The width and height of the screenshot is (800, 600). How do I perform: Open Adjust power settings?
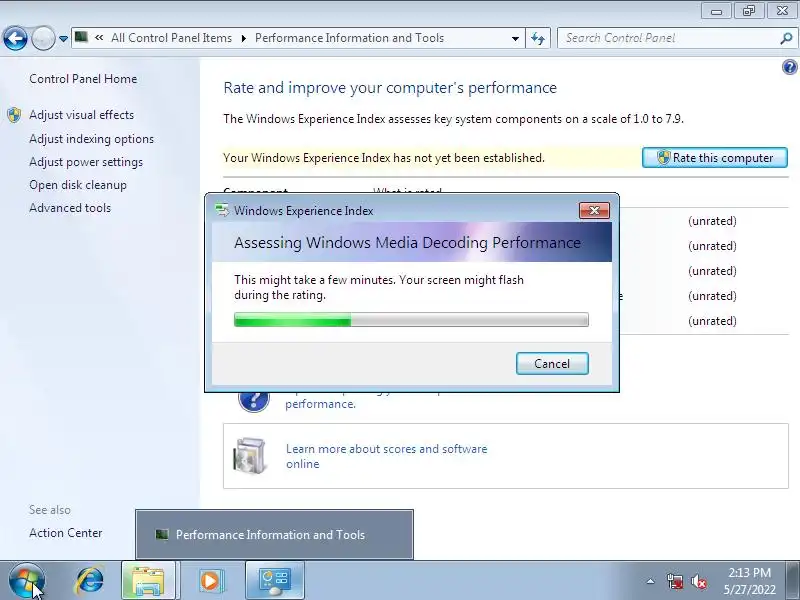coord(86,162)
